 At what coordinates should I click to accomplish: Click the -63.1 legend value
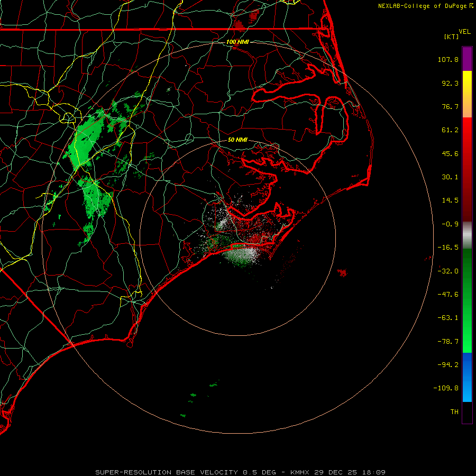[448, 318]
